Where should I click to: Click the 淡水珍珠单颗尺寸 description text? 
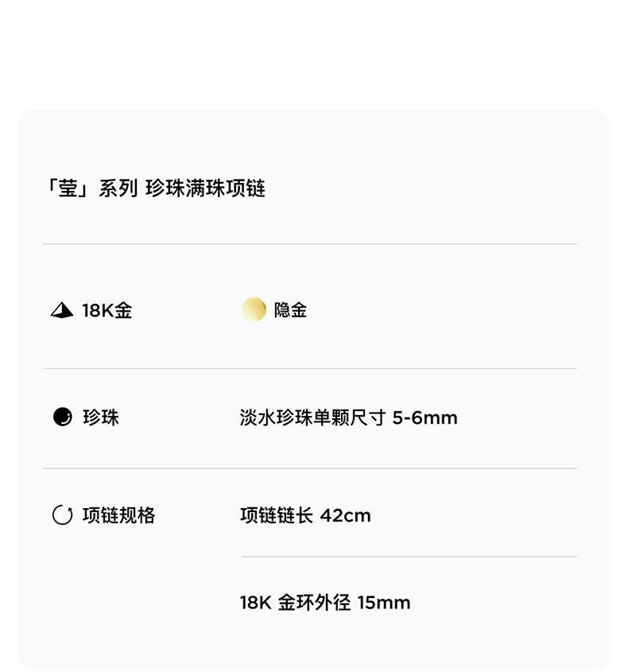tap(312, 418)
